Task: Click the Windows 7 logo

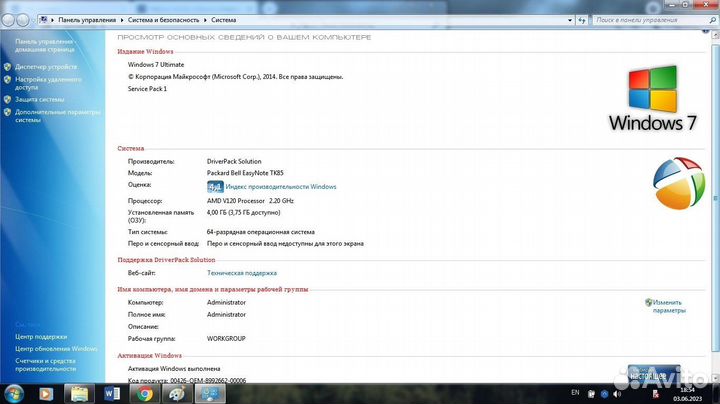Action: coord(652,98)
